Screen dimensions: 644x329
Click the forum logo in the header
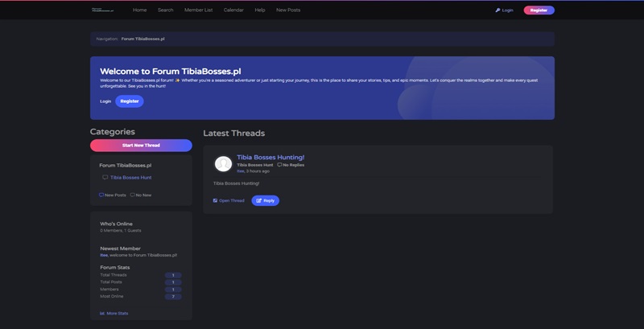pos(103,10)
